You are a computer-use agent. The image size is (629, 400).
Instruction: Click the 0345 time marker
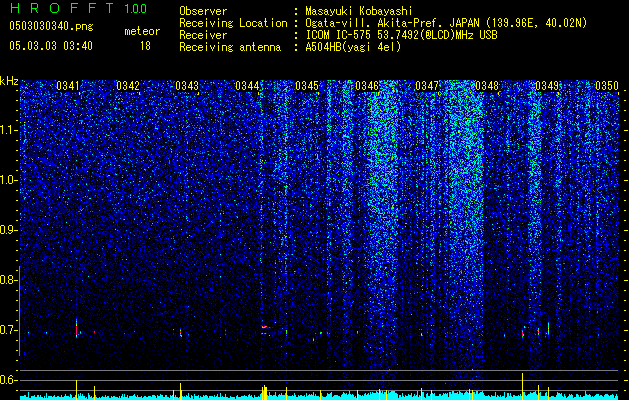[x=307, y=86]
